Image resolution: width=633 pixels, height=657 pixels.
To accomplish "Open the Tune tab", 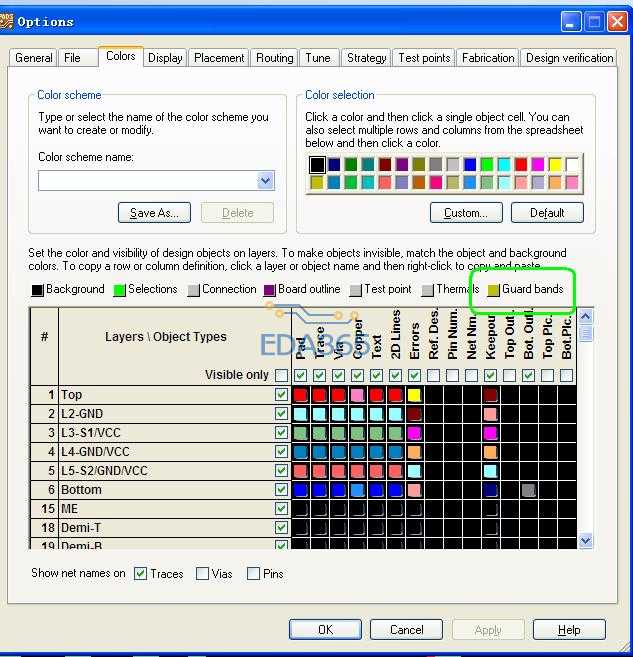I will (x=318, y=58).
